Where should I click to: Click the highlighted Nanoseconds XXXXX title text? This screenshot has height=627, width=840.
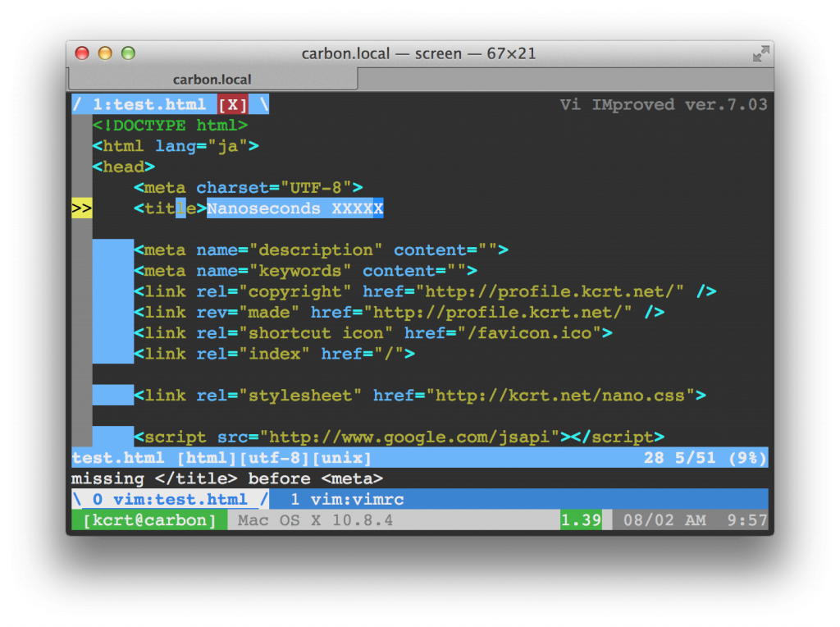295,208
